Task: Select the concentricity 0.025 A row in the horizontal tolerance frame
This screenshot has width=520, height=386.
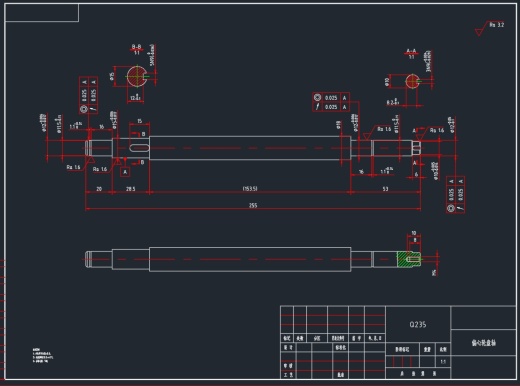Action: (x=331, y=98)
